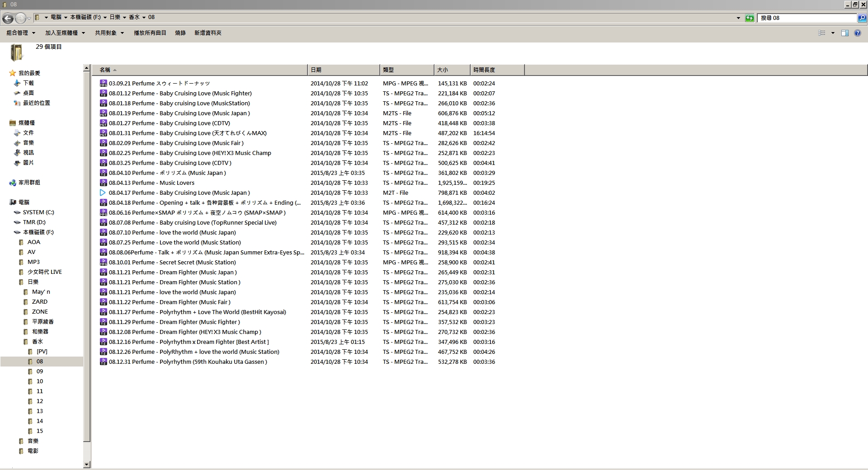
Task: Click file icon of 08.12.31 Polyrhythm Kouhaku
Action: [x=103, y=362]
